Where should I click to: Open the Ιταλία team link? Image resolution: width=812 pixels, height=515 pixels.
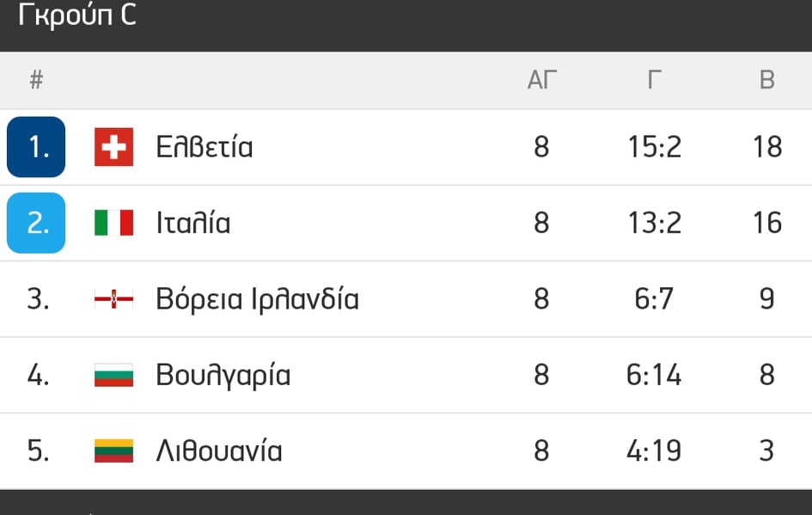click(x=193, y=223)
